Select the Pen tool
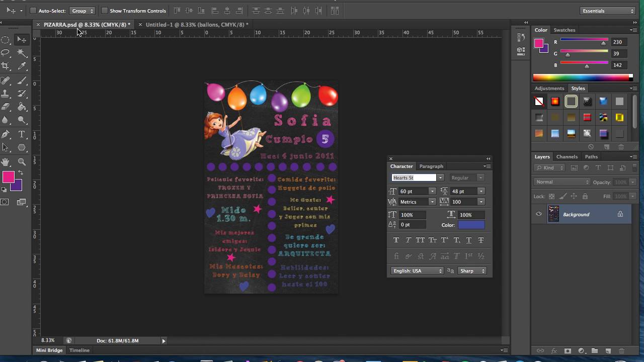Viewport: 644px width, 362px height. (x=6, y=134)
